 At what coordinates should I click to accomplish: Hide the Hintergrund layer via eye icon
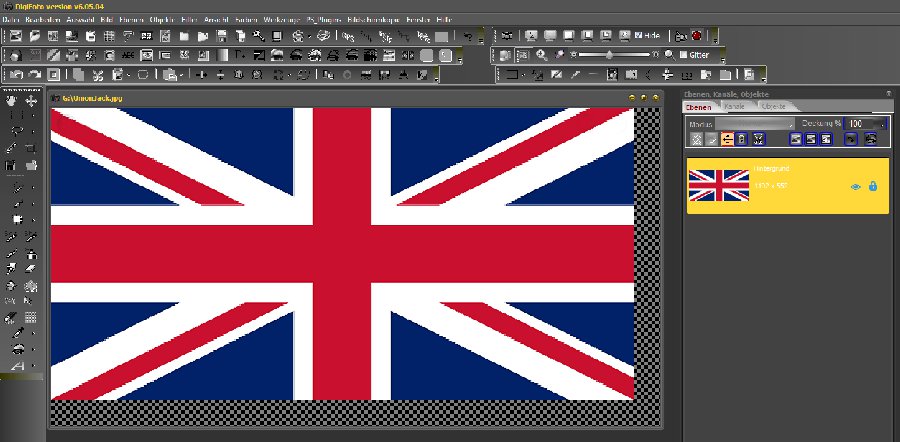[x=855, y=186]
